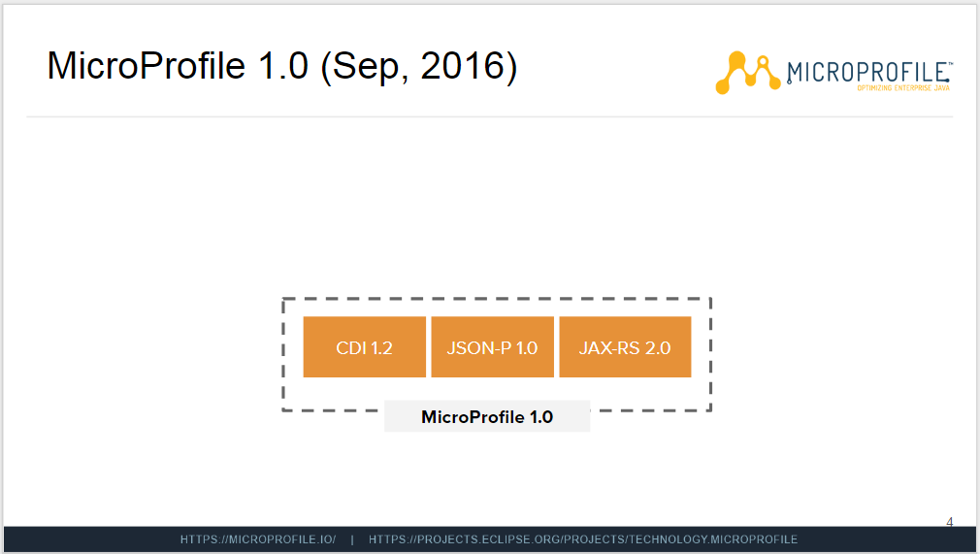Click the slide number 4
Viewport: 980px width, 554px height.
(949, 521)
